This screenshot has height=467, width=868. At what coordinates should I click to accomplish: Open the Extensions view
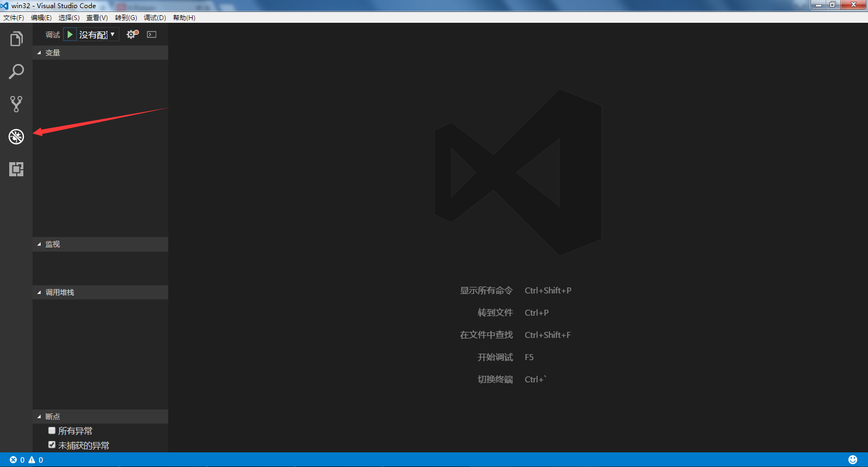[x=16, y=169]
